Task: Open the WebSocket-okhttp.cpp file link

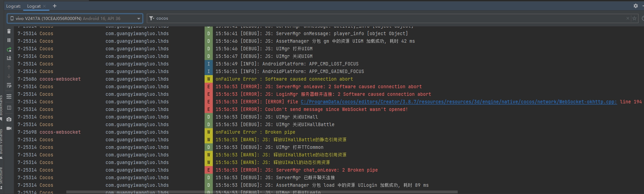Action: tap(459, 102)
